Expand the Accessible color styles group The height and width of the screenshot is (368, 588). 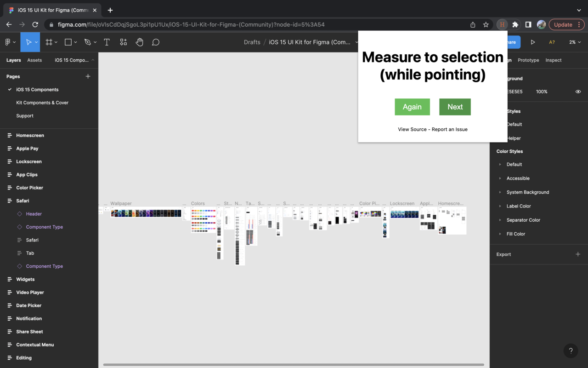point(500,178)
